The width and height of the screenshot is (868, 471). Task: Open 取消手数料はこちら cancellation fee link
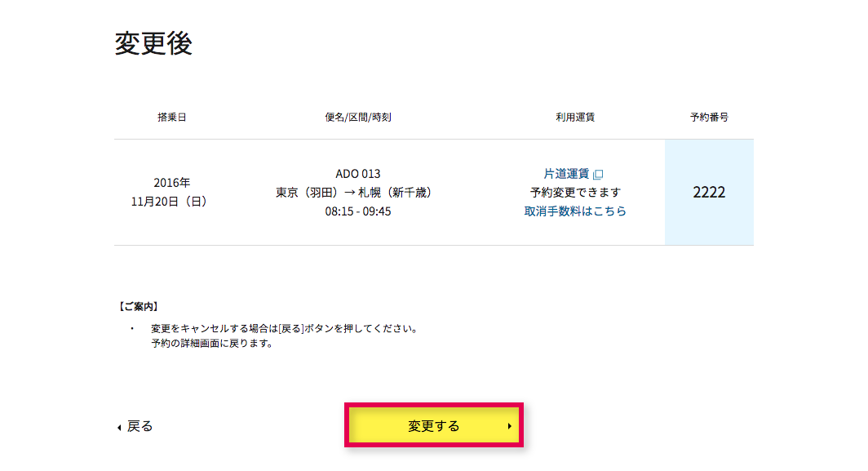pyautogui.click(x=575, y=211)
